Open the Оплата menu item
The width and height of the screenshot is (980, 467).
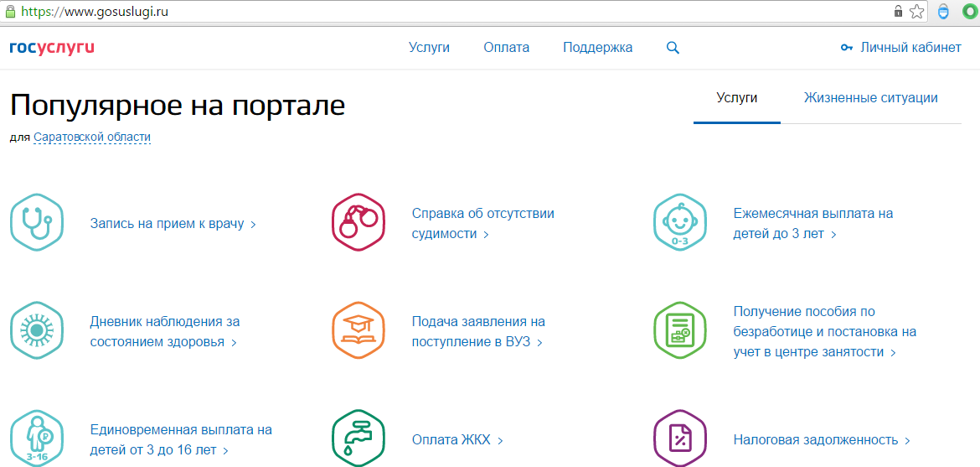(506, 48)
